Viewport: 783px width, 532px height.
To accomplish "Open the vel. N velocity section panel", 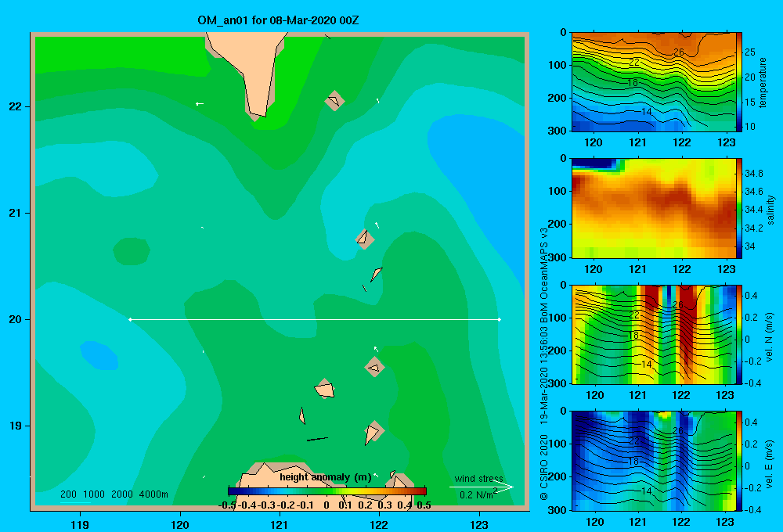I will 654,334.
